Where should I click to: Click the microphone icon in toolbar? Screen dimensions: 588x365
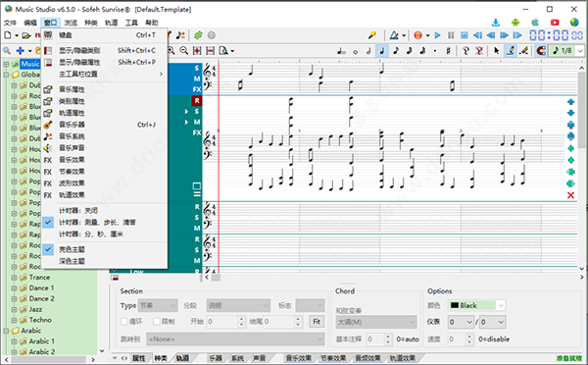pyautogui.click(x=372, y=35)
